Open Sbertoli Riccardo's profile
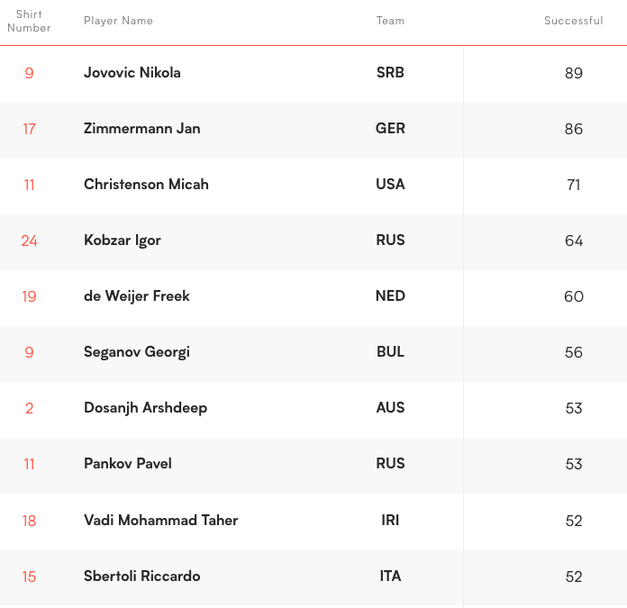This screenshot has height=608, width=627. (142, 577)
